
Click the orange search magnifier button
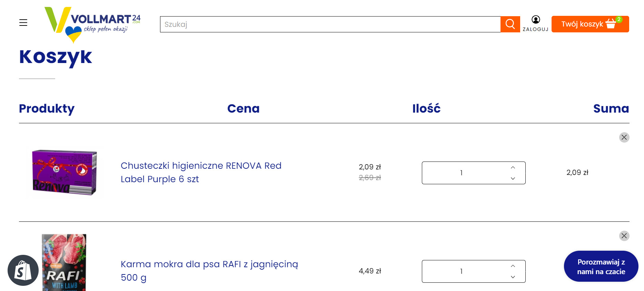pos(510,24)
